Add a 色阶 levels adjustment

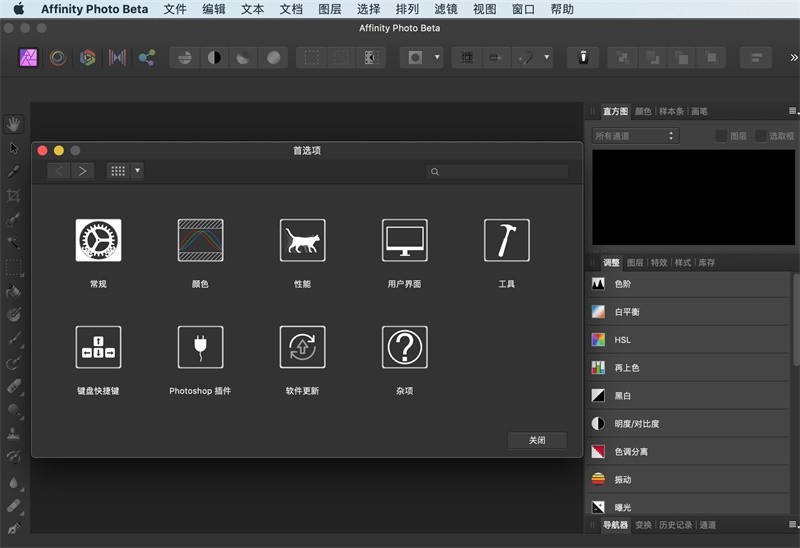(687, 284)
